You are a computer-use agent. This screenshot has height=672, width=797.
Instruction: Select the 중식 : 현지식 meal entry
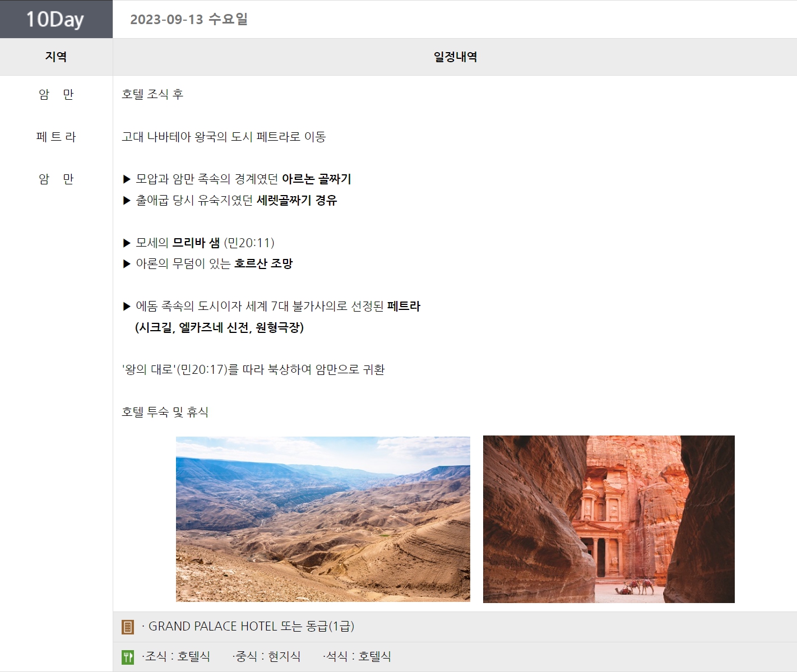[267, 656]
